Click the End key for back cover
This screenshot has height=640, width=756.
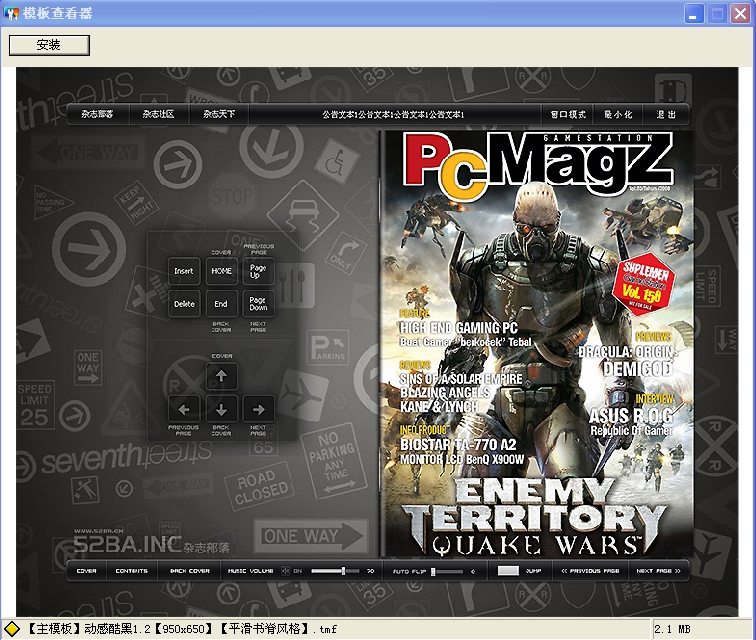[221, 304]
